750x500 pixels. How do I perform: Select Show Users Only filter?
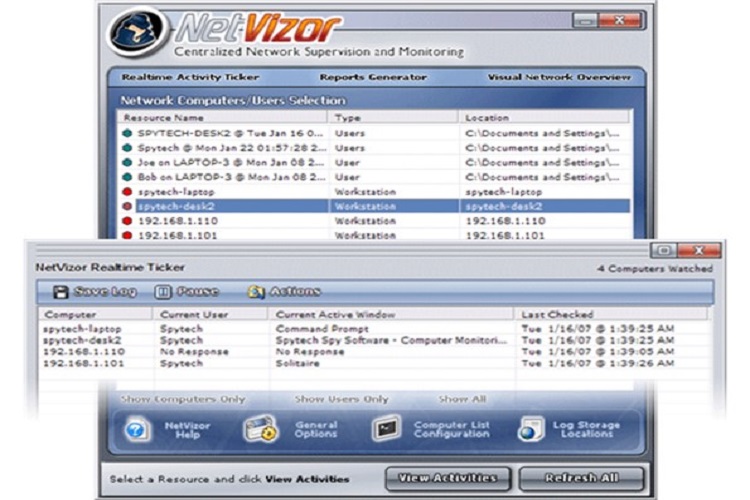[x=342, y=399]
